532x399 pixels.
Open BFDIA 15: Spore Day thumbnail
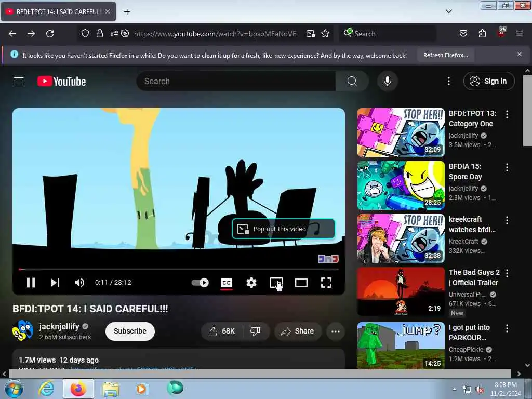[401, 185]
